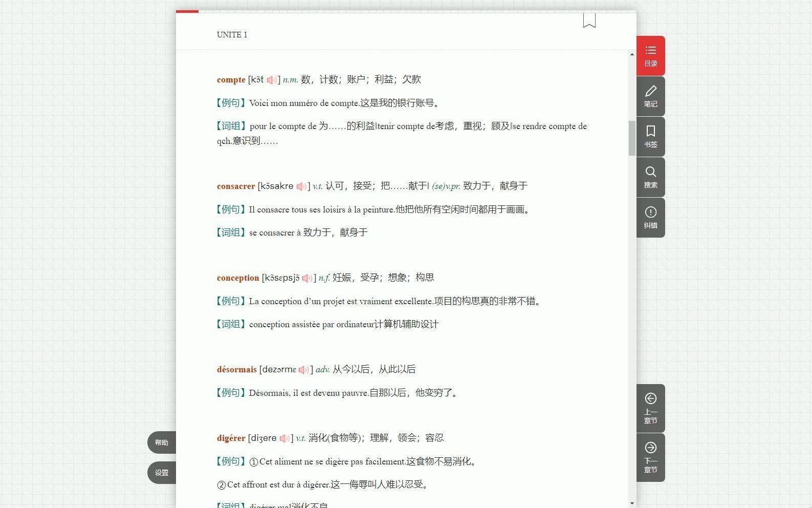
Task: Play pronunciation audio for conception
Action: tap(307, 278)
